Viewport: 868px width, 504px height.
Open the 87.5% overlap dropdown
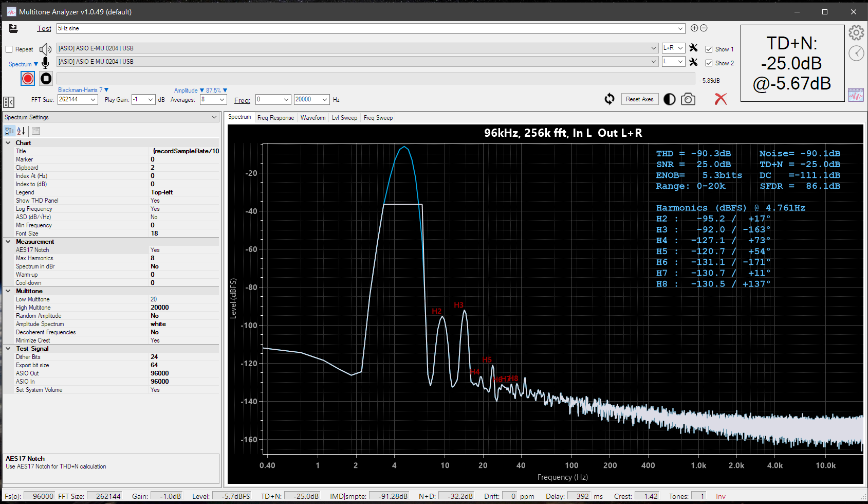click(216, 91)
